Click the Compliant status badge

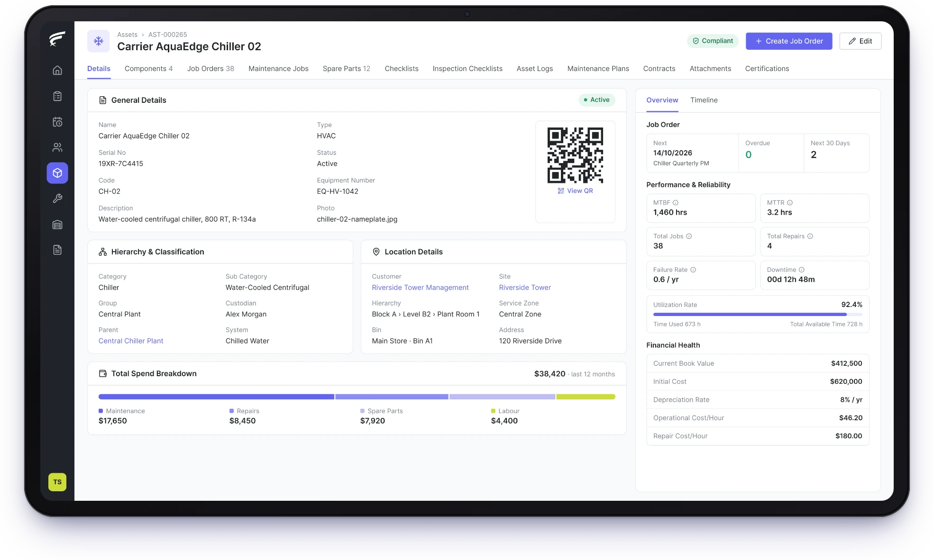(x=713, y=41)
